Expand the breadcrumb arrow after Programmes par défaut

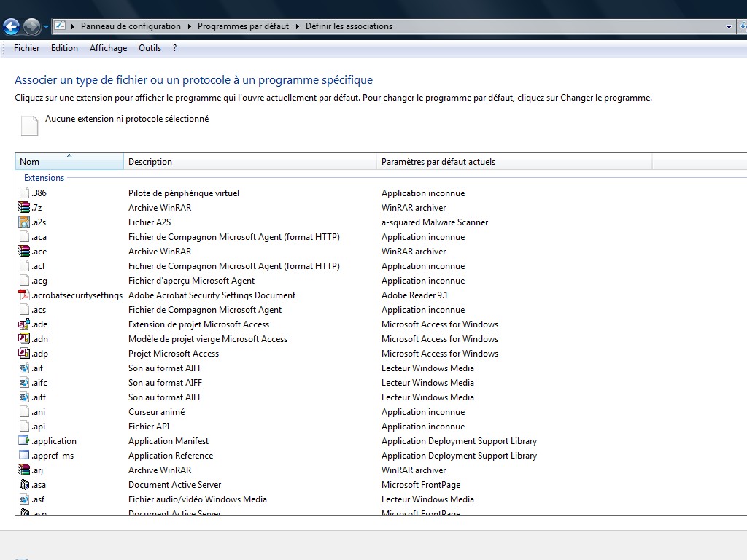298,26
